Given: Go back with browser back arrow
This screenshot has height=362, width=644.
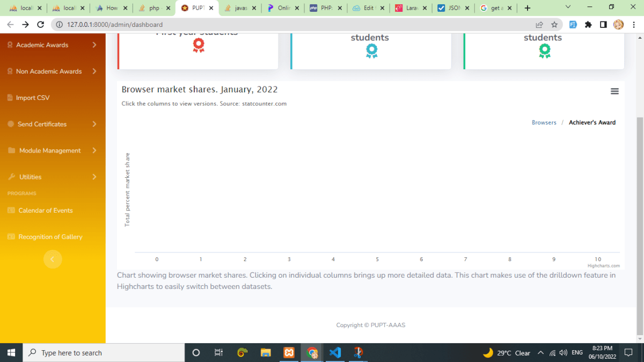Looking at the screenshot, I should point(10,25).
